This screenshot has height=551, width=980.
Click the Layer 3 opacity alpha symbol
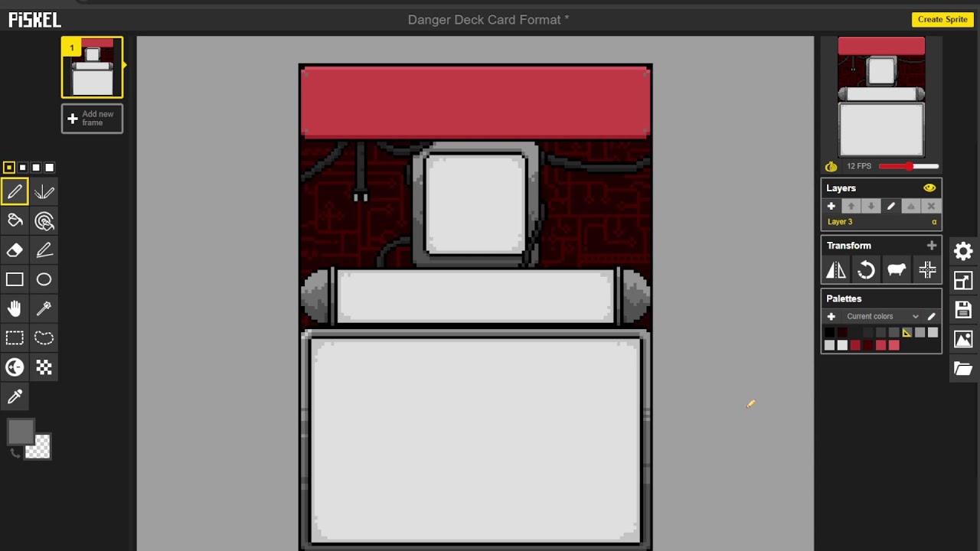coord(934,222)
